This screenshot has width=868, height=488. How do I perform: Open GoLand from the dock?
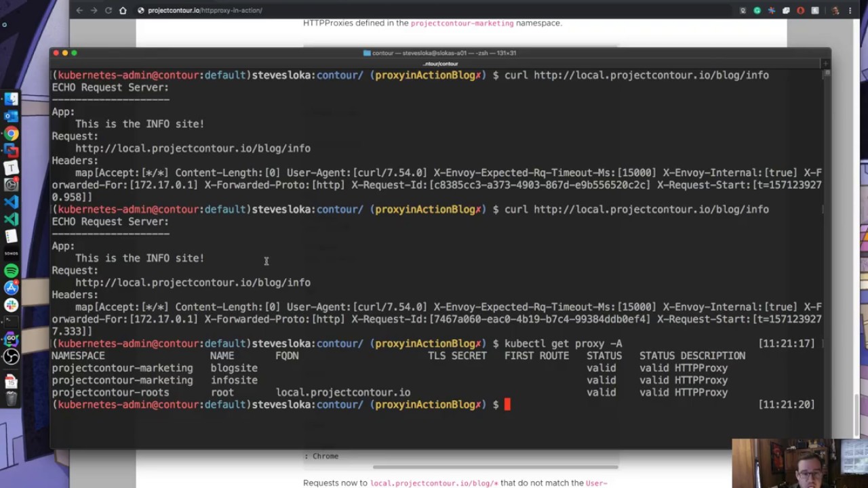(11, 339)
